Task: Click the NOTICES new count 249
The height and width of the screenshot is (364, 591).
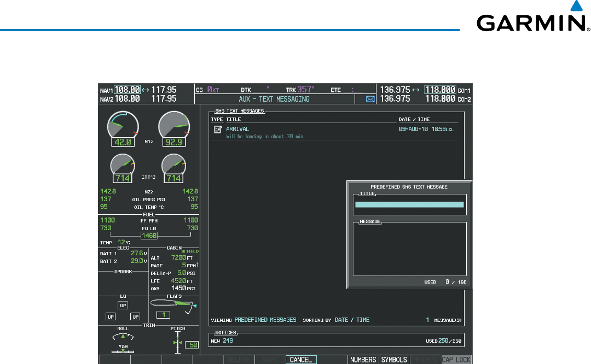Action: pos(228,341)
